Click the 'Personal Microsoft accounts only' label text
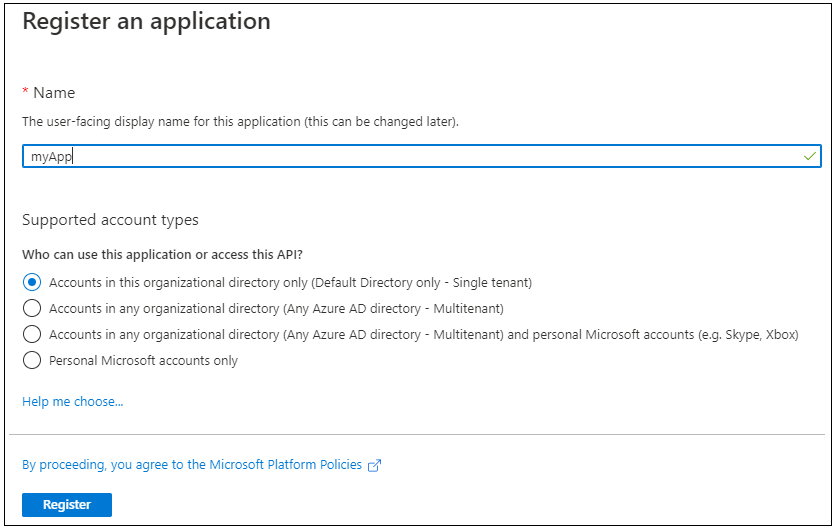Image resolution: width=837 pixels, height=531 pixels. pos(143,360)
